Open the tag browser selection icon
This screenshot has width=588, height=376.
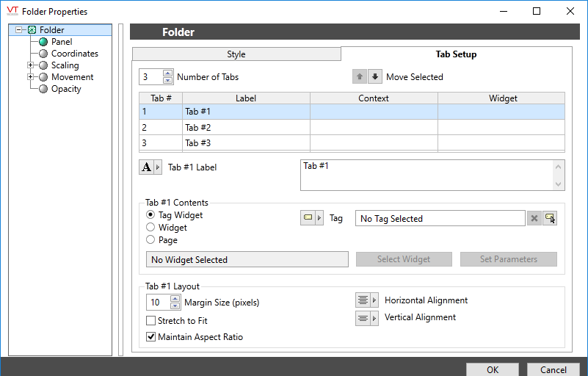coord(550,218)
